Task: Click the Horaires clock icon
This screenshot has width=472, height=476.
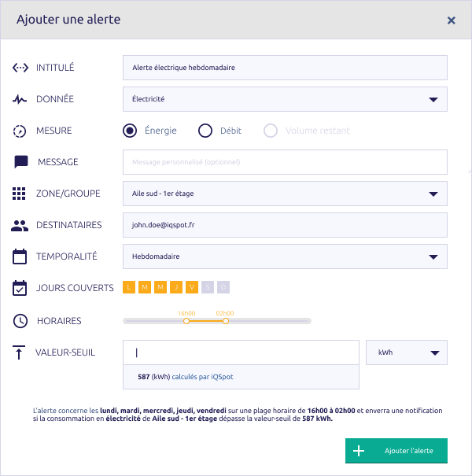Action: (20, 321)
